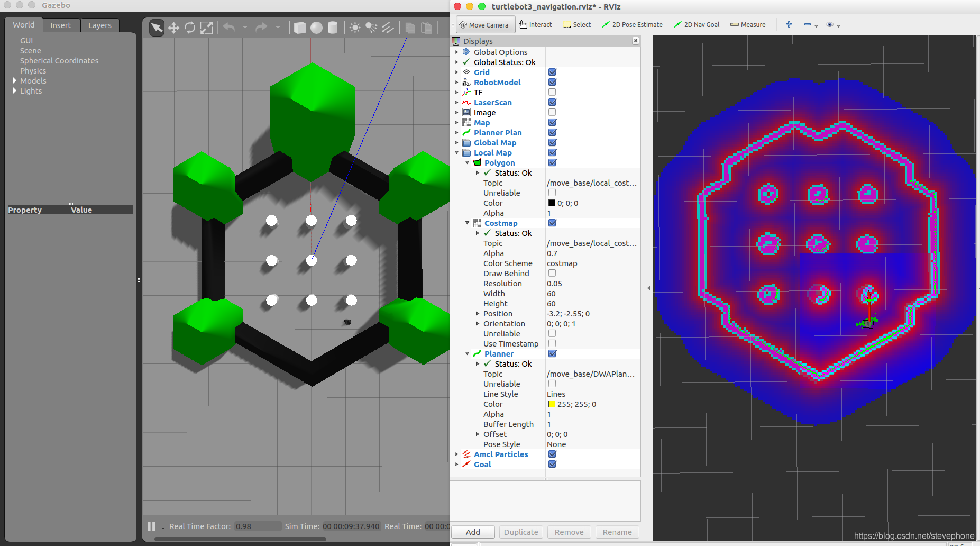Toggle the Planner Plan checkbox
The width and height of the screenshot is (980, 546).
(552, 132)
